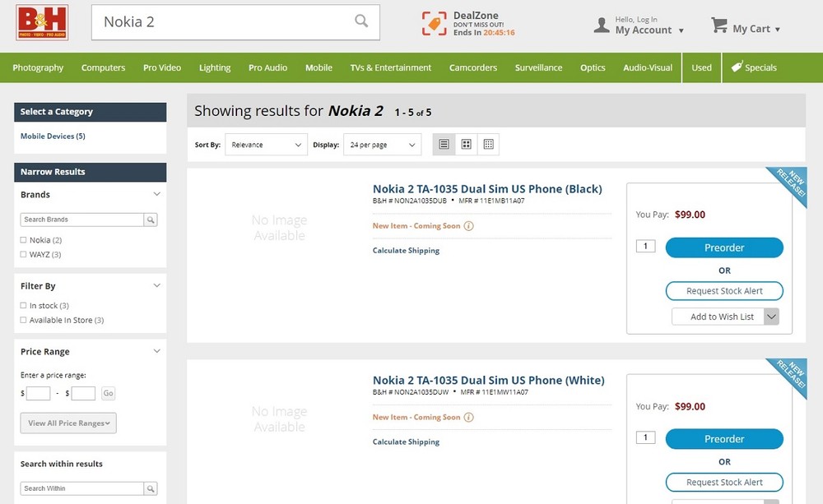Check the Available In Store (3) filter
The height and width of the screenshot is (504, 823).
tap(23, 320)
